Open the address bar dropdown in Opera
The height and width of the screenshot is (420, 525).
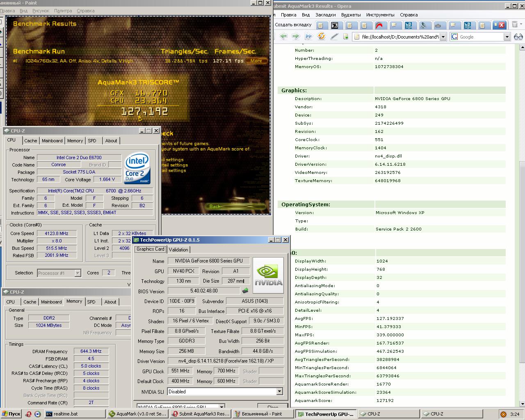(443, 37)
